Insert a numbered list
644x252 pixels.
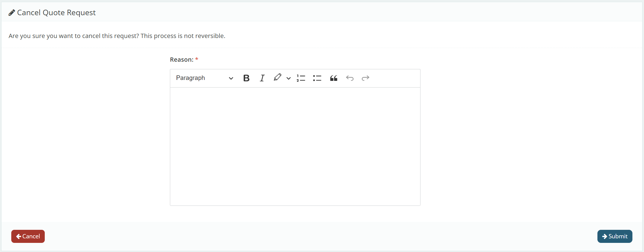[x=301, y=78]
